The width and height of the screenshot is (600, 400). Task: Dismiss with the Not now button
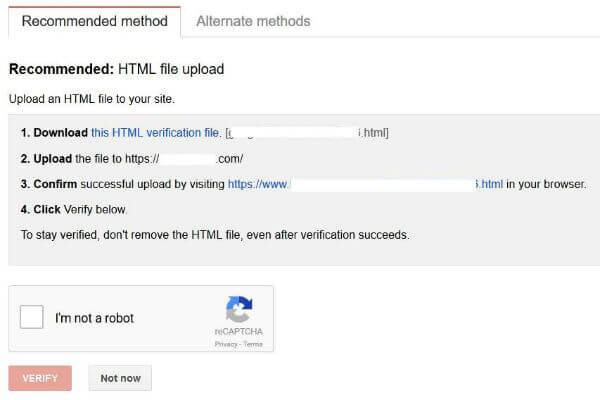[120, 378]
